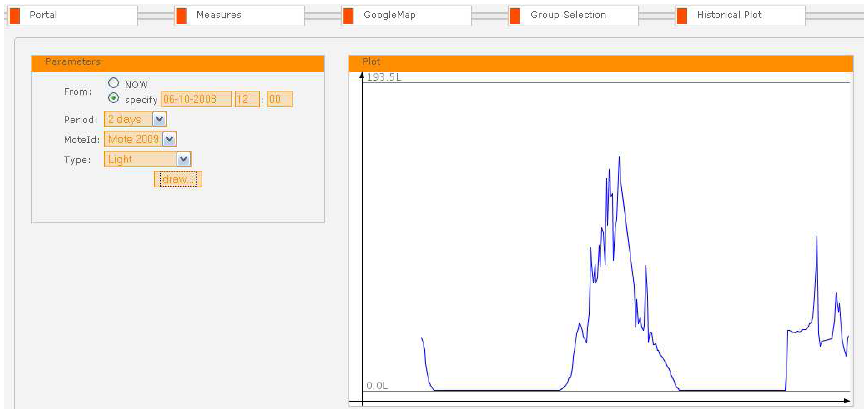This screenshot has height=413, width=868.
Task: Click the orange square beside Historical Plot
Action: coord(682,16)
